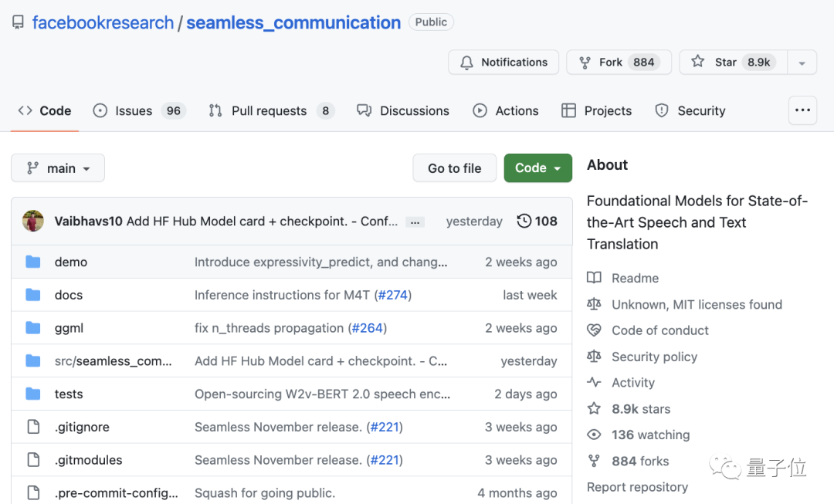The image size is (834, 504).
Task: Expand the main branch selector
Action: pos(58,168)
